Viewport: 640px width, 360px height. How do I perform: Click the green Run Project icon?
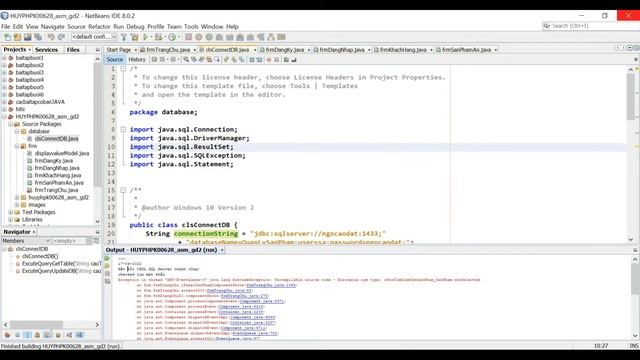[x=145, y=37]
